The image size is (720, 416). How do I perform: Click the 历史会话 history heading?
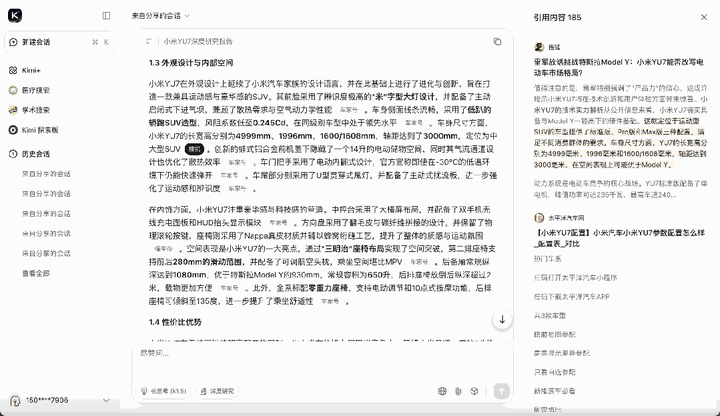tap(36, 154)
